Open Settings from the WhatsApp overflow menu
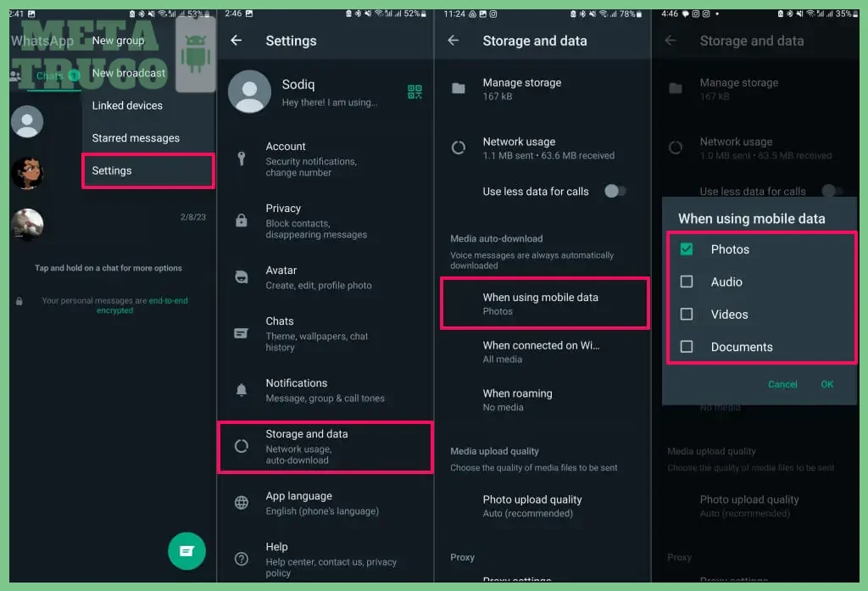Viewport: 868px width, 591px height. pyautogui.click(x=147, y=170)
